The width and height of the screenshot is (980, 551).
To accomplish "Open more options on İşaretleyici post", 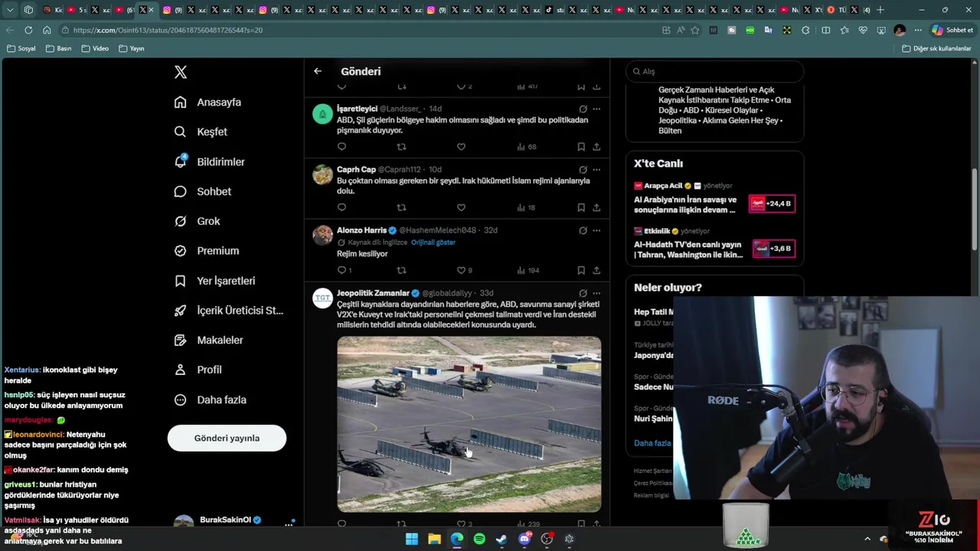I will pos(596,109).
